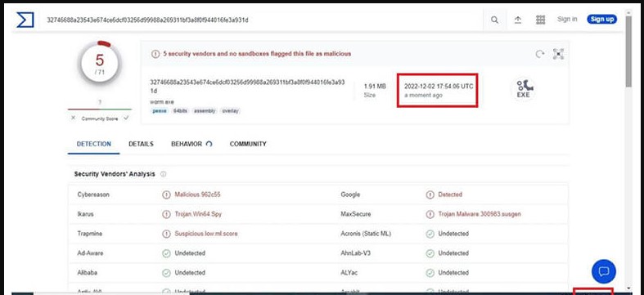The width and height of the screenshot is (644, 295).
Task: Click the Trojan.Win64.Spy detection result
Action: coord(198,214)
